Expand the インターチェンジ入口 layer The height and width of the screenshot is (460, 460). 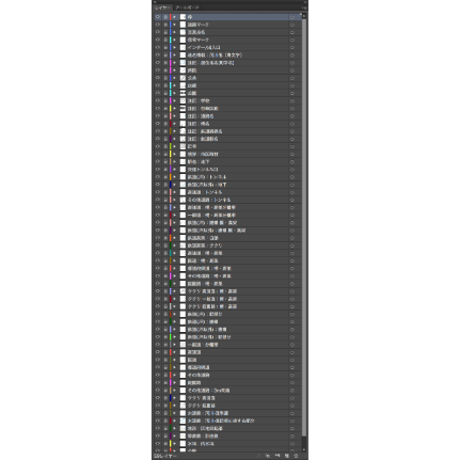coord(175,48)
